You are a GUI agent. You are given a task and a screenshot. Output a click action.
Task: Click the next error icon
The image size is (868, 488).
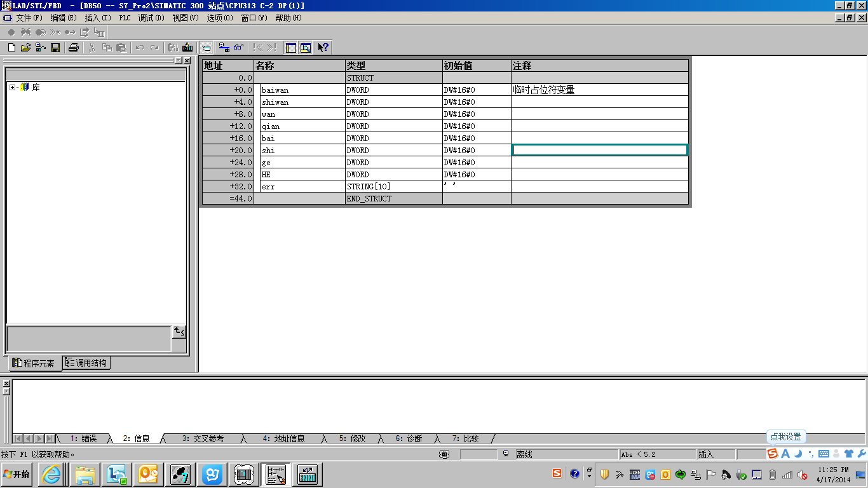pos(272,48)
